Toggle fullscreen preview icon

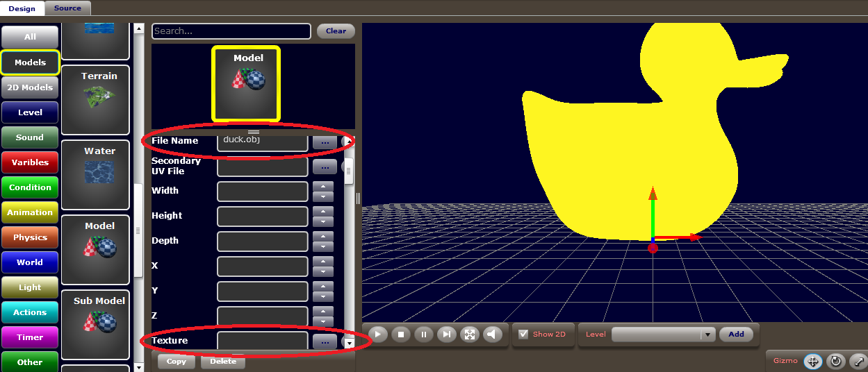(470, 335)
